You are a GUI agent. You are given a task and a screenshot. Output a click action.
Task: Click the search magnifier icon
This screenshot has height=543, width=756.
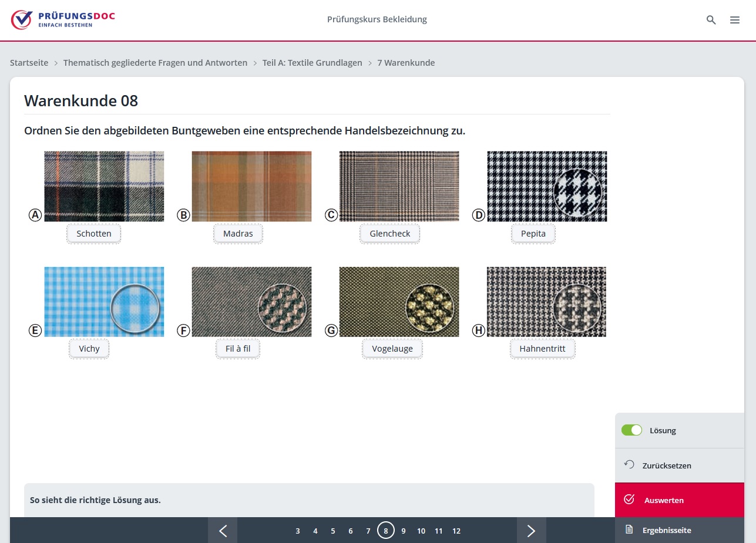[711, 20]
